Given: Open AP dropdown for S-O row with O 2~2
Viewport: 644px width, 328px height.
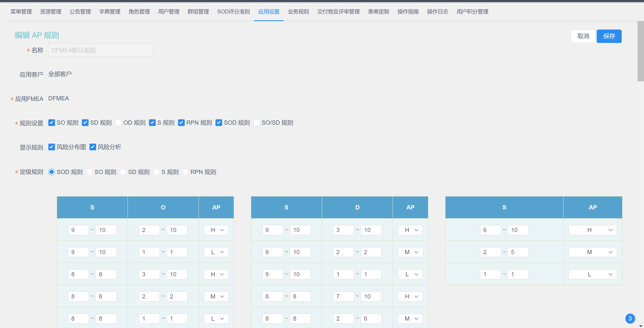Looking at the screenshot, I should (216, 296).
